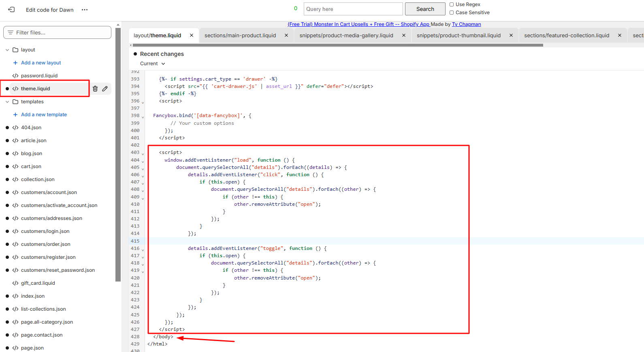The width and height of the screenshot is (644, 352).
Task: Open blog.json template file
Action: coord(32,154)
